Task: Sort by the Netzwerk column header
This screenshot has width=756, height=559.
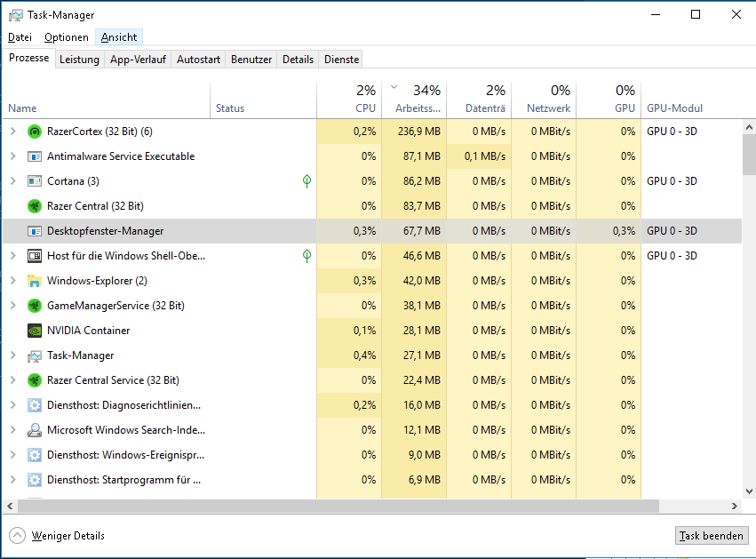Action: 544,100
